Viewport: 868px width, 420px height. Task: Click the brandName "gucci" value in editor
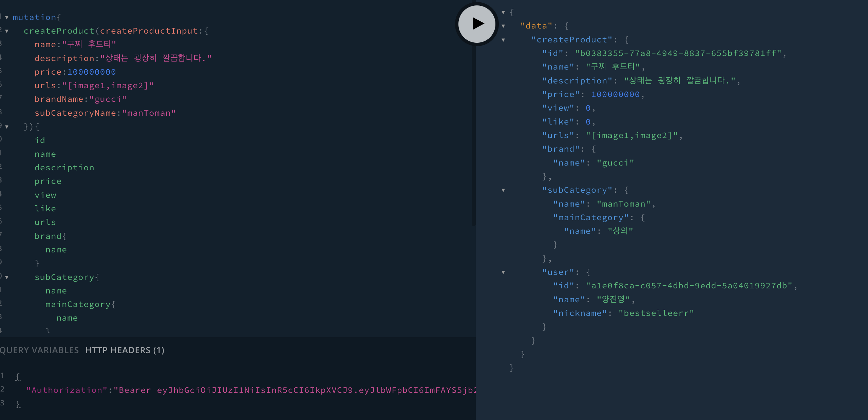108,99
